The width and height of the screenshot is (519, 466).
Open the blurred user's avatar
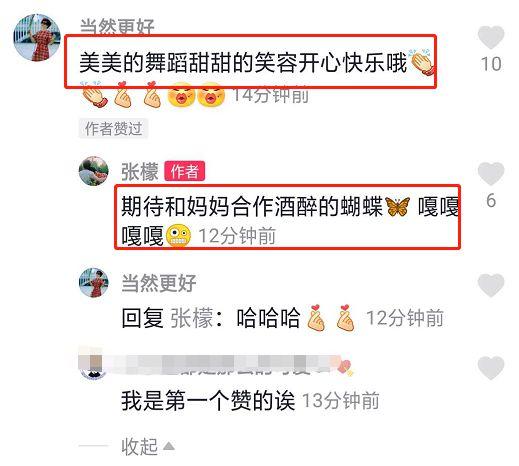[x=93, y=367]
